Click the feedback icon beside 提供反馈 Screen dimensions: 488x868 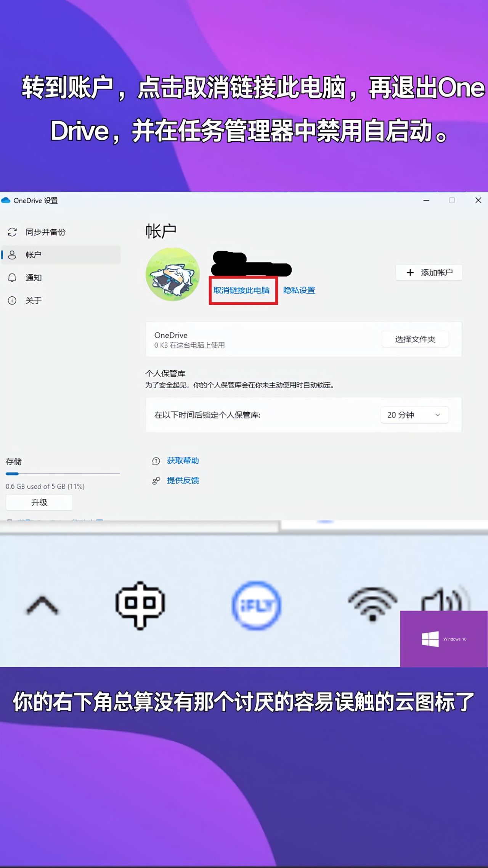tap(156, 481)
